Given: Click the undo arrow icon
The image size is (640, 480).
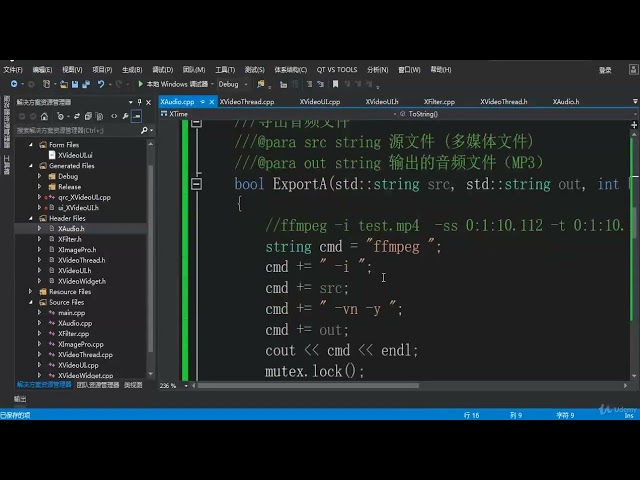Looking at the screenshot, I should [x=101, y=84].
